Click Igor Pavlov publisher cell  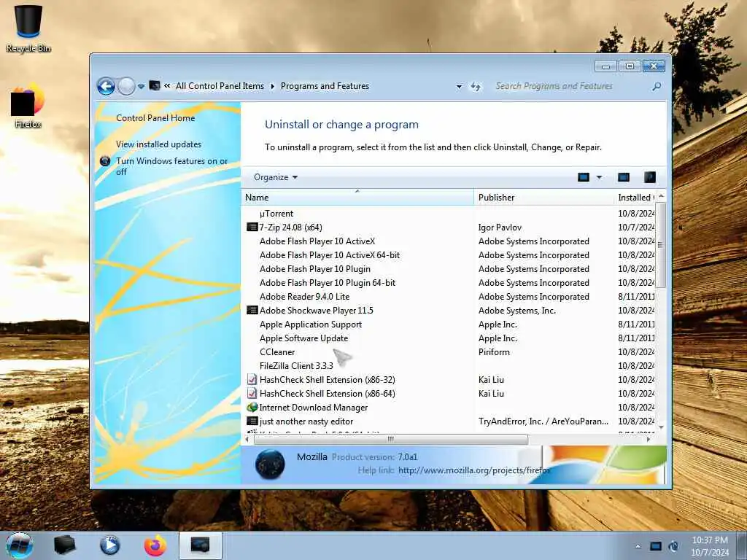click(500, 227)
